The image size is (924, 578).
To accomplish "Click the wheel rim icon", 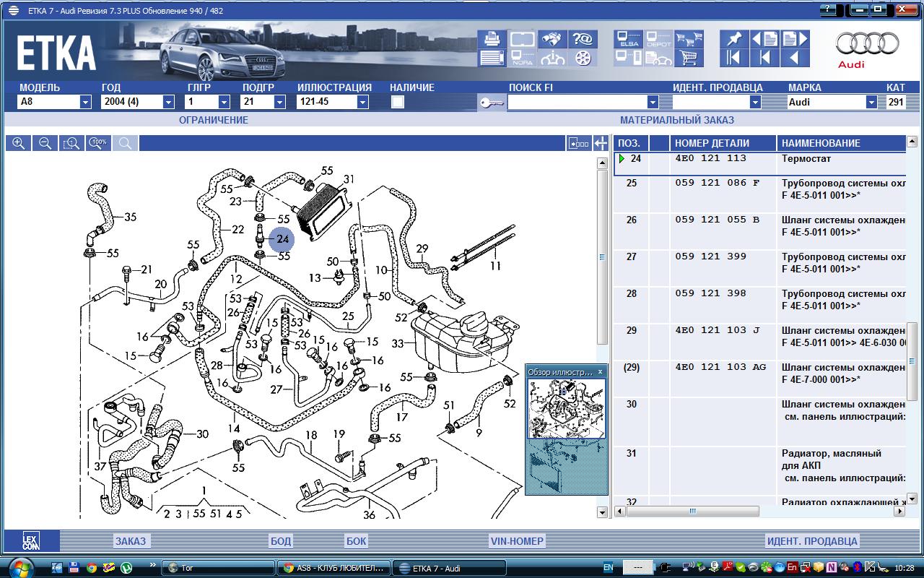I will pos(583,58).
